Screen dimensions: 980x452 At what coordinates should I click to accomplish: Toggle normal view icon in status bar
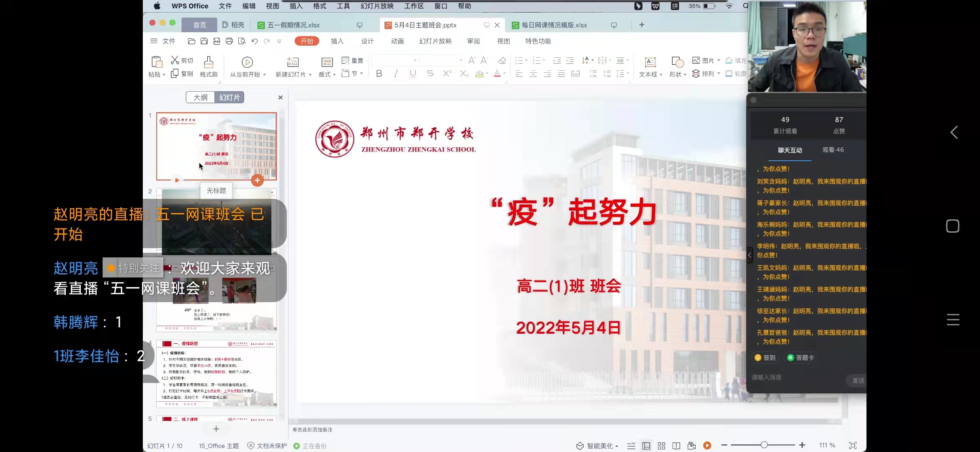coord(646,446)
